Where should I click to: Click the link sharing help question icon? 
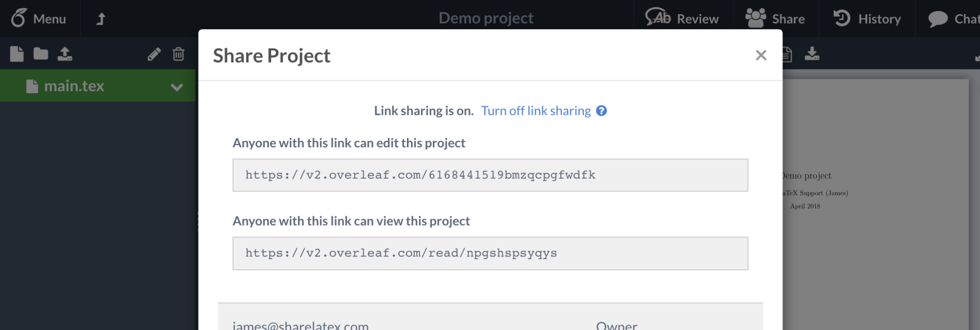(602, 111)
